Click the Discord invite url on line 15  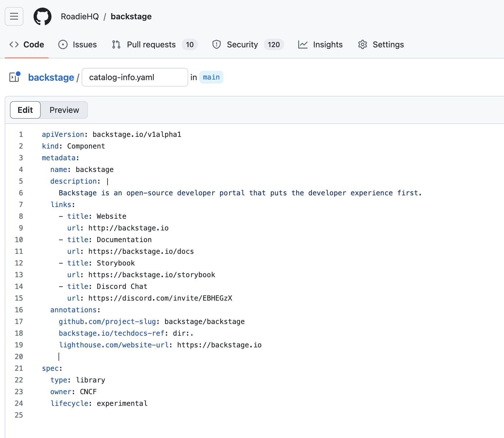[160, 298]
